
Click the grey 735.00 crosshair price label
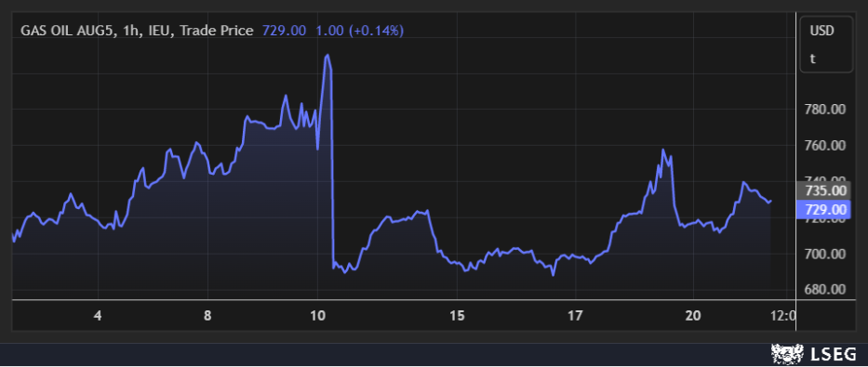(823, 190)
